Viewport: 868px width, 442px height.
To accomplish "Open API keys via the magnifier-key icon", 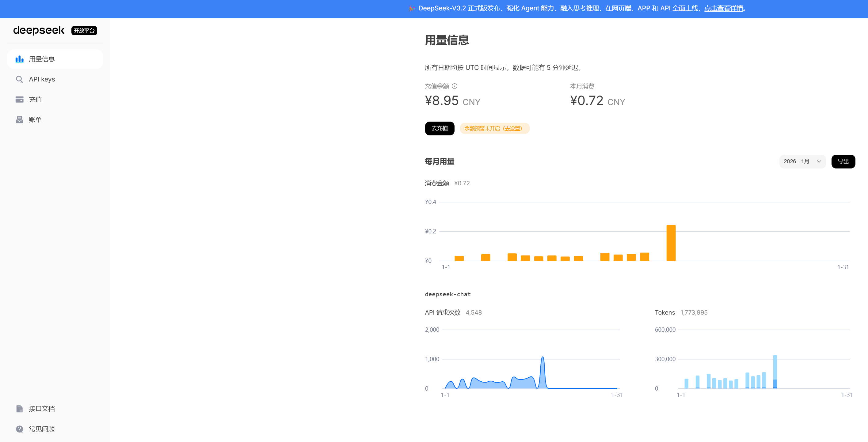I will coord(20,79).
